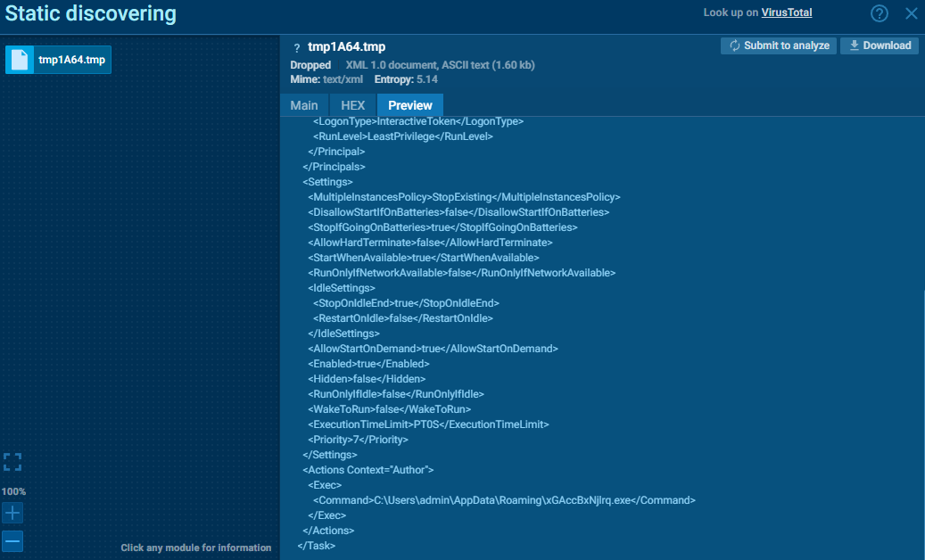Open the help question mark icon
The image size is (925, 560).
[x=880, y=13]
